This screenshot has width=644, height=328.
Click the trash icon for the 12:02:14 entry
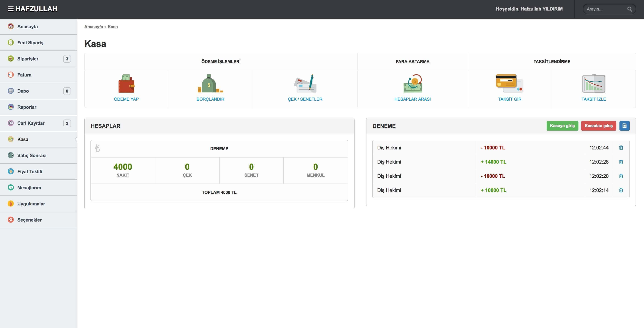621,190
